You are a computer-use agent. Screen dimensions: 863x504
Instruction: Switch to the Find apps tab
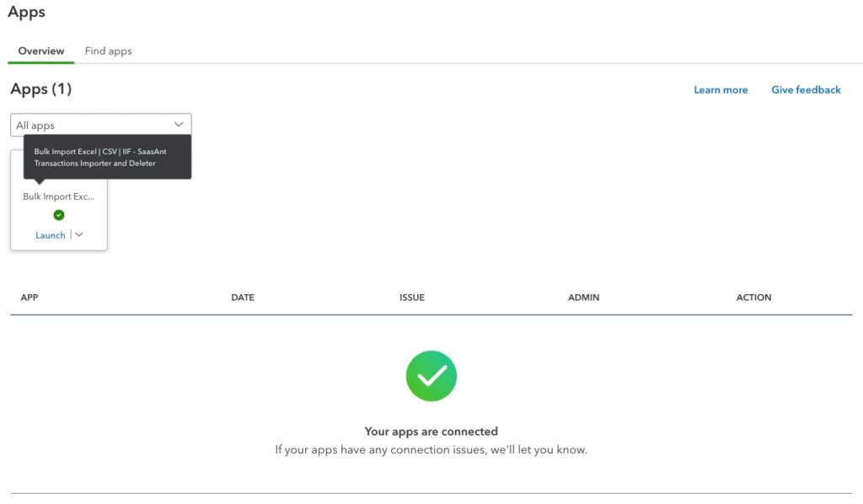coord(108,51)
